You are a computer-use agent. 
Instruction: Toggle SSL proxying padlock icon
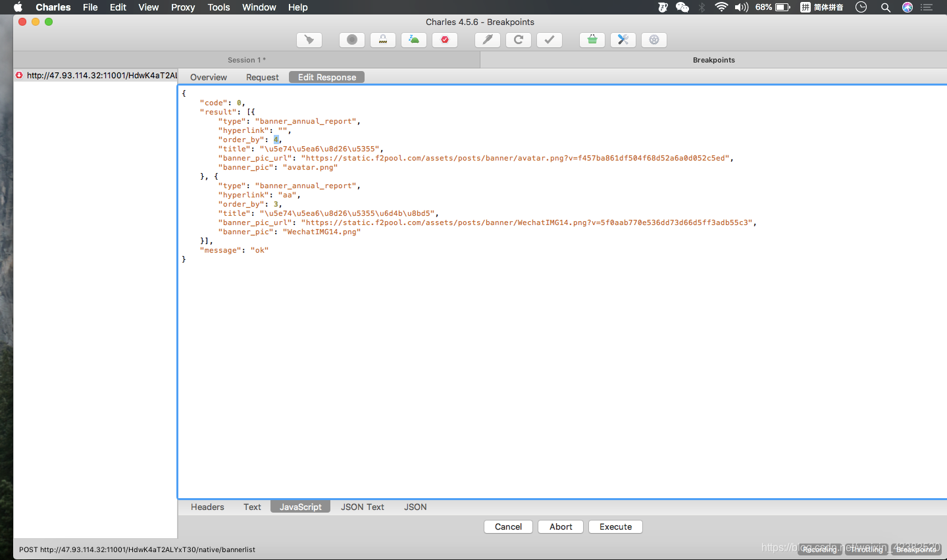pos(383,40)
